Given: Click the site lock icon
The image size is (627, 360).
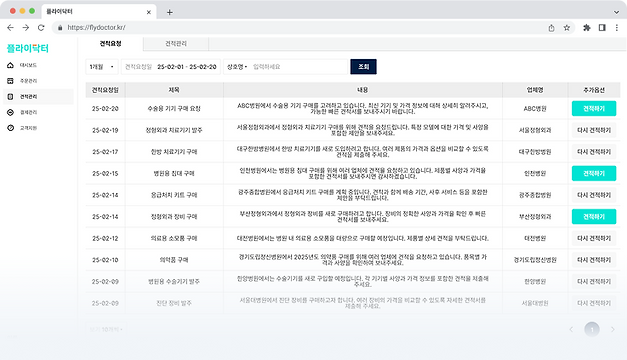Looking at the screenshot, I should (x=60, y=28).
